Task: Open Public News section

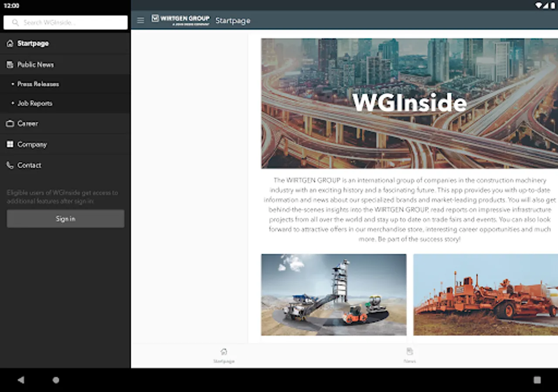Action: click(x=65, y=64)
